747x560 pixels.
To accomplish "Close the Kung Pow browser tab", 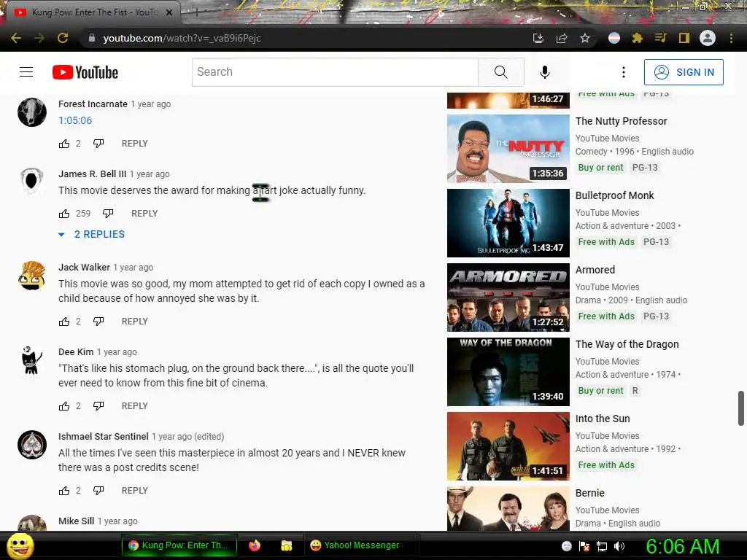I will click(169, 12).
